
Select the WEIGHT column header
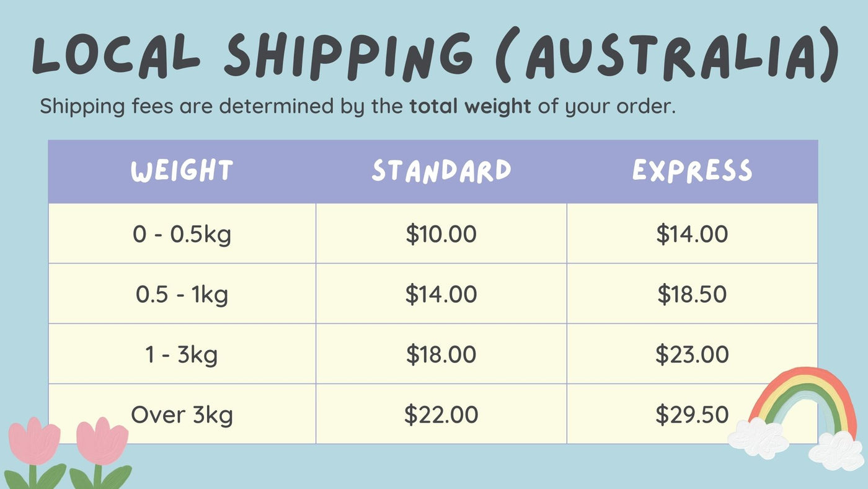pos(182,171)
